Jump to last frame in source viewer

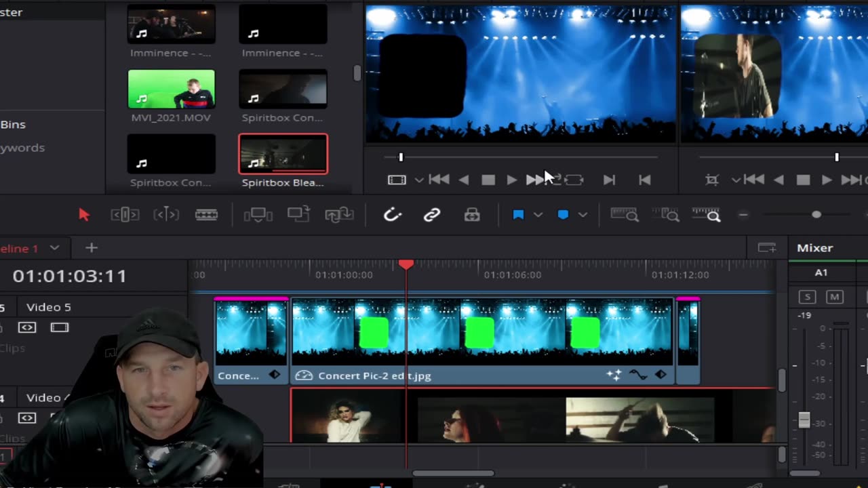tap(536, 180)
